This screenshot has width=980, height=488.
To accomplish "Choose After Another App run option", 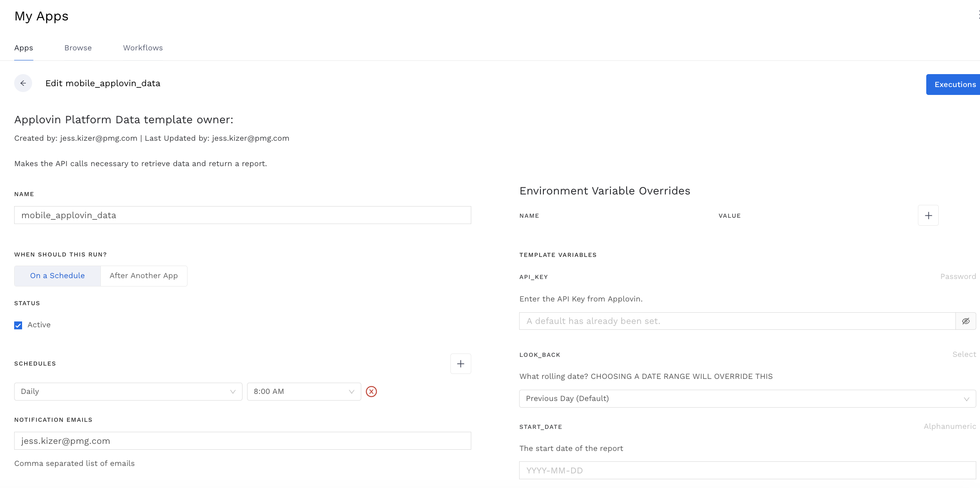I will pos(144,276).
